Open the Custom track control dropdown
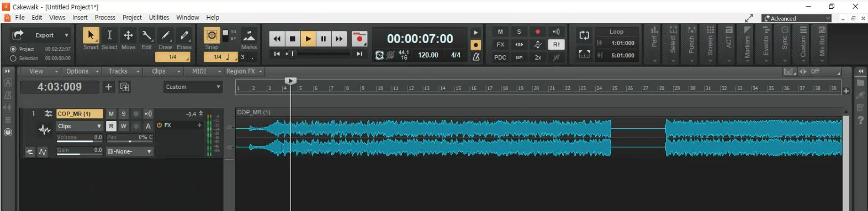Image resolution: width=868 pixels, height=211 pixels. [x=193, y=87]
